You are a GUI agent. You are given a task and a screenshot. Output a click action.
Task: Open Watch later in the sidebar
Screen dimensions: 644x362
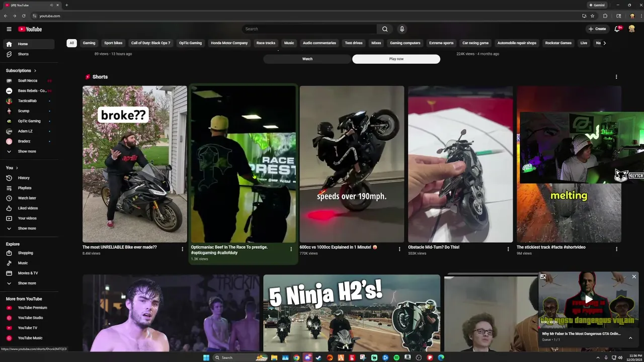28,198
